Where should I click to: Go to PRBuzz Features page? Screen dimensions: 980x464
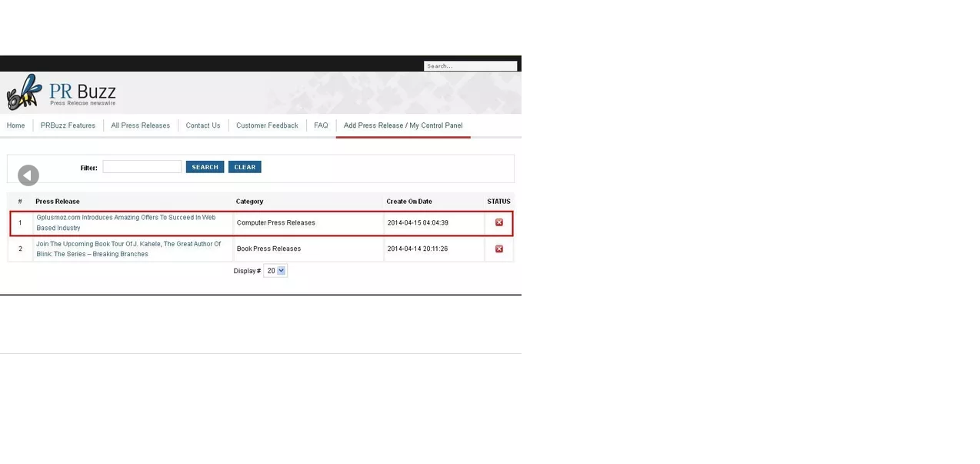click(x=68, y=125)
